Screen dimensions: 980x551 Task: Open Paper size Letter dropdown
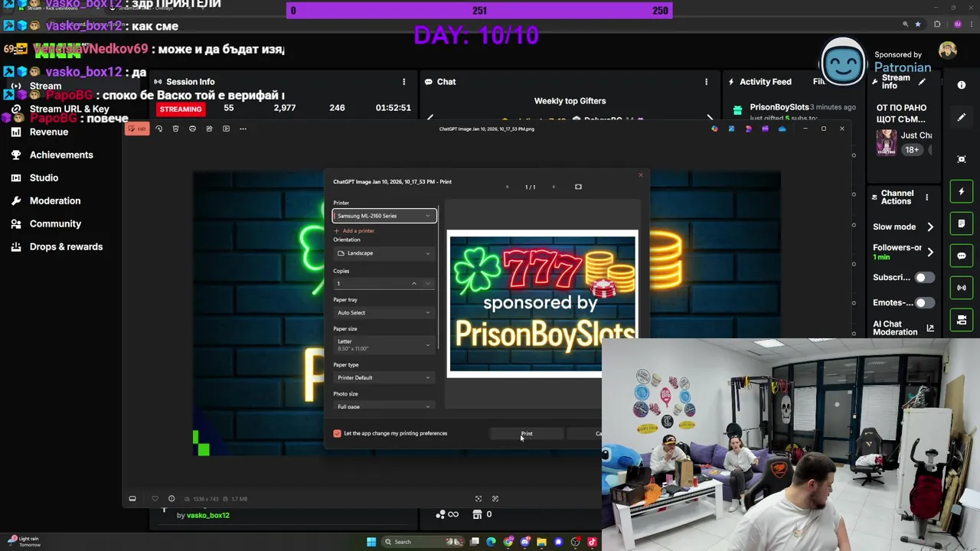tap(384, 344)
